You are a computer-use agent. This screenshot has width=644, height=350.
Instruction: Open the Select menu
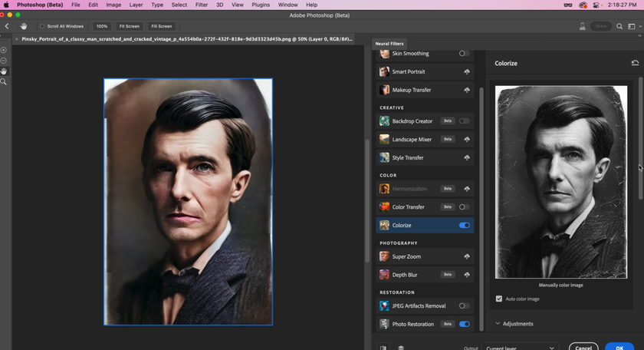click(x=179, y=5)
